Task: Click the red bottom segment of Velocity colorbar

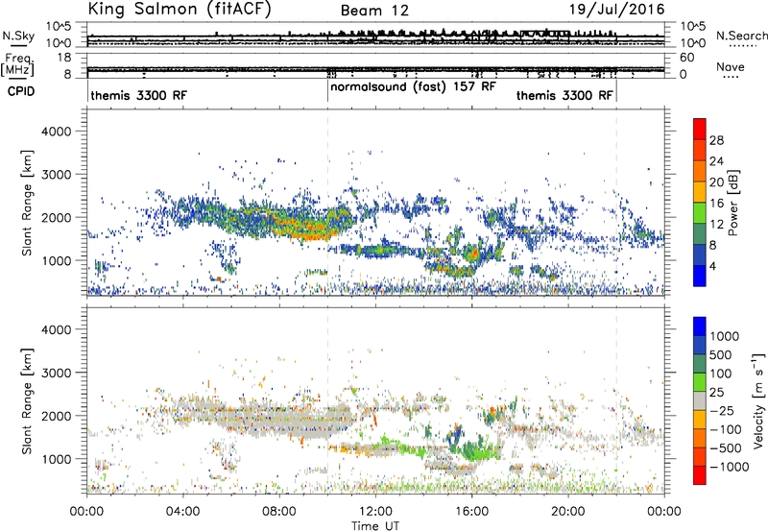Action: [x=700, y=475]
